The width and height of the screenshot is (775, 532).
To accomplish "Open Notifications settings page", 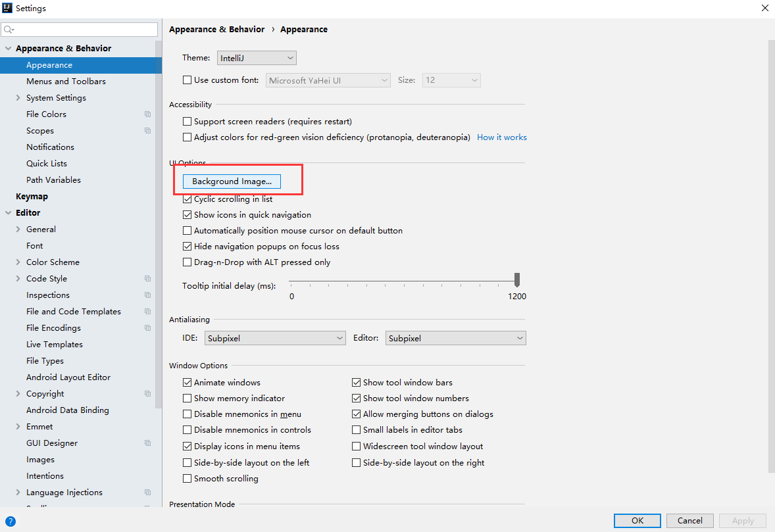I will tap(50, 147).
